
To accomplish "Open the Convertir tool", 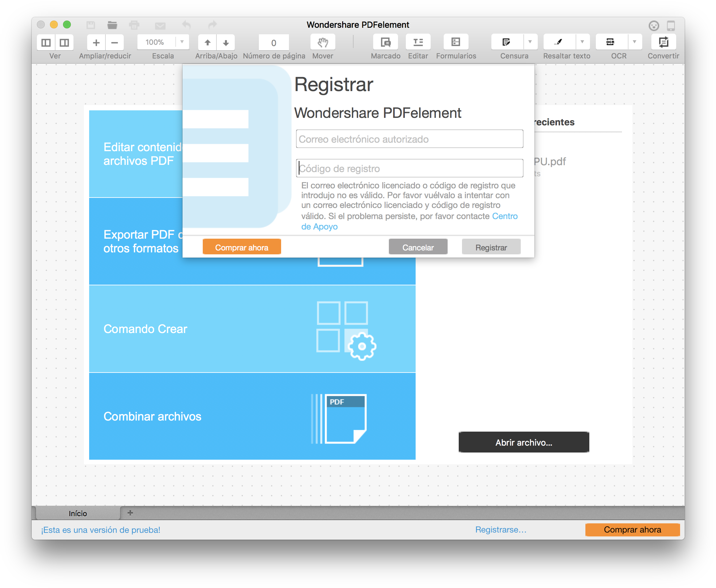I will click(663, 42).
